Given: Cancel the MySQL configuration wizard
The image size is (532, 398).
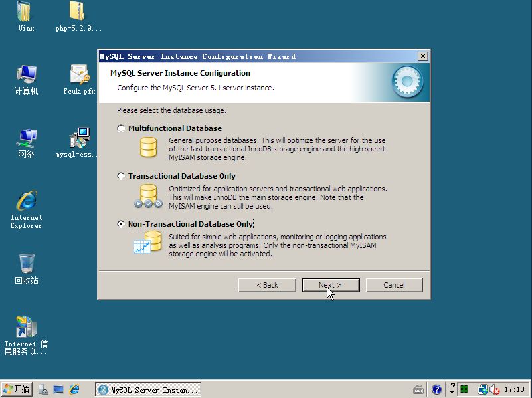Looking at the screenshot, I should (x=395, y=285).
